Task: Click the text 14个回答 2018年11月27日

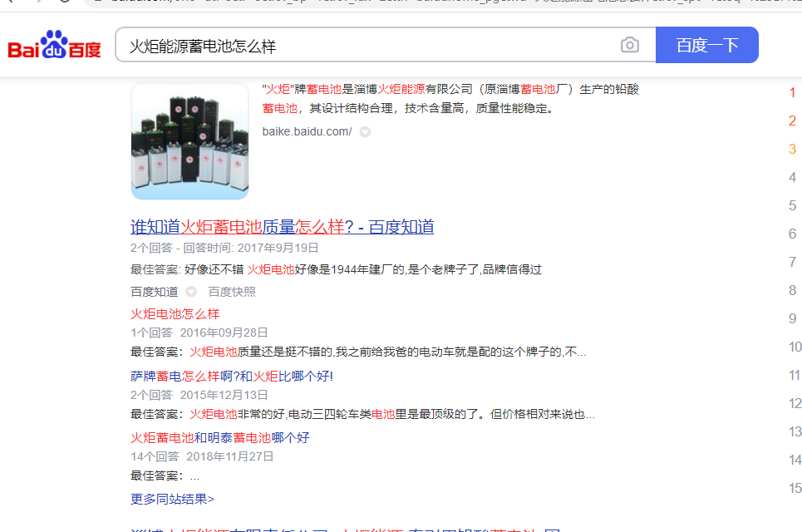Action: click(202, 456)
